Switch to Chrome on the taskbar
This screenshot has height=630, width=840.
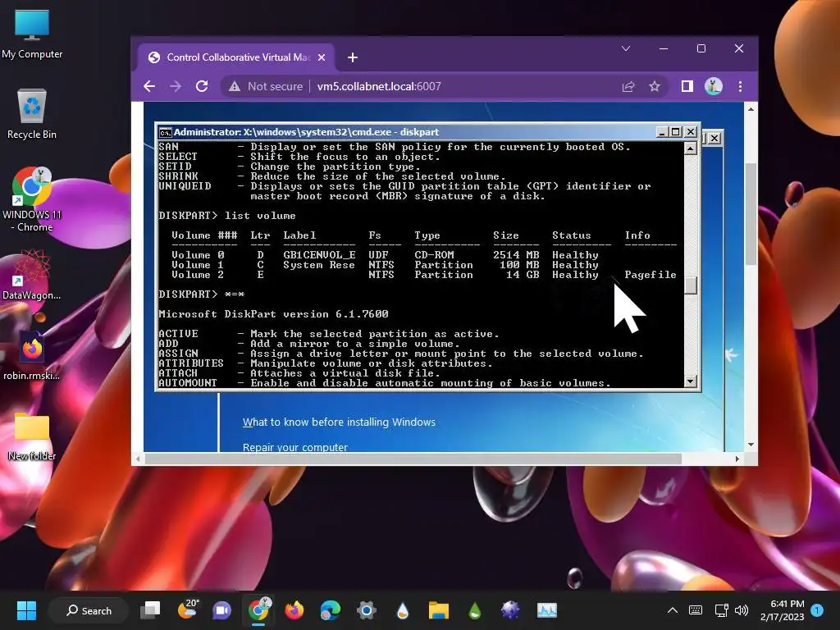point(258,609)
